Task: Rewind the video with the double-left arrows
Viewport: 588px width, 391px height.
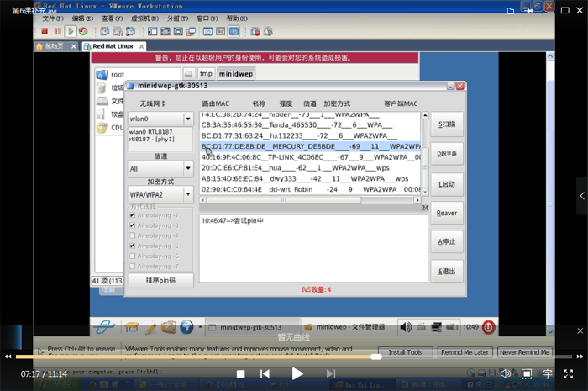Action: (8, 357)
